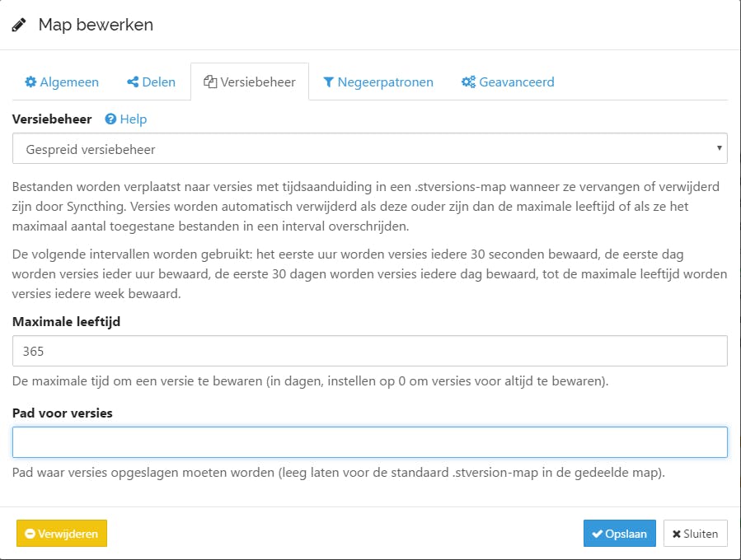Click the Map bewerken title text

[x=96, y=25]
